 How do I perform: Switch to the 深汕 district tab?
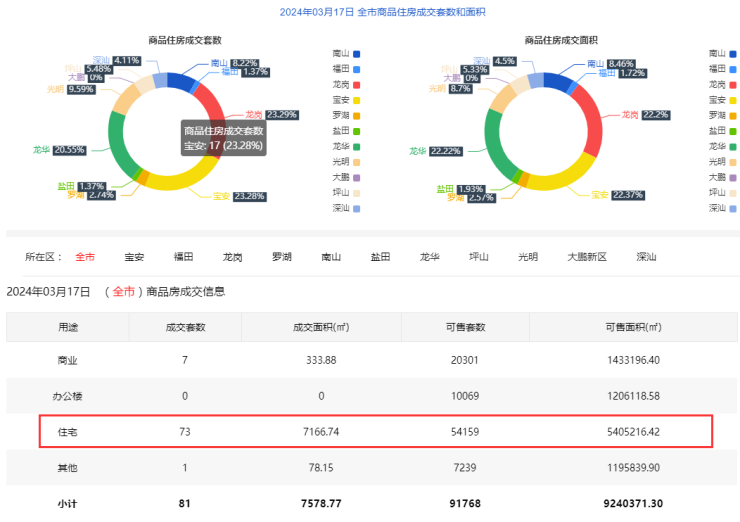click(646, 257)
